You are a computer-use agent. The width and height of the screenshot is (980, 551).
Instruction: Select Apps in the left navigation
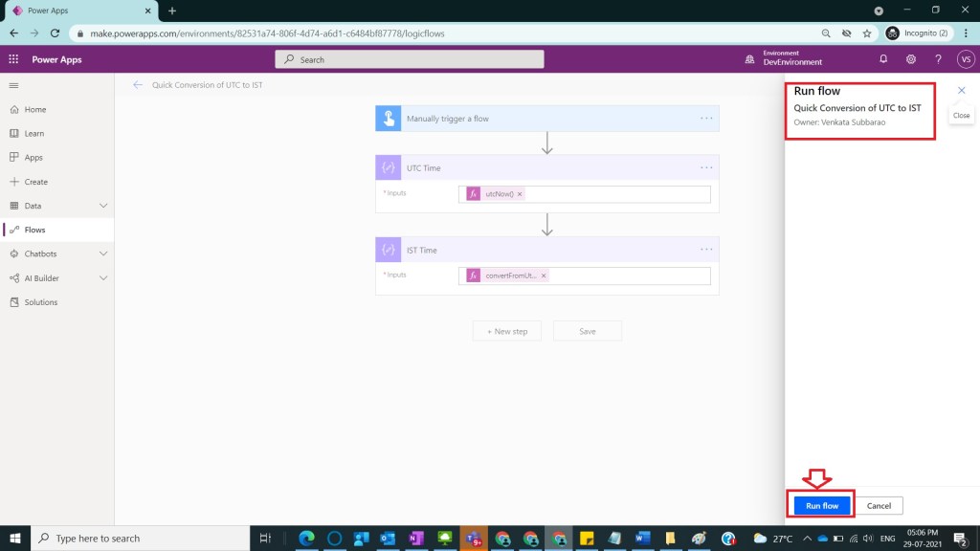click(x=33, y=158)
